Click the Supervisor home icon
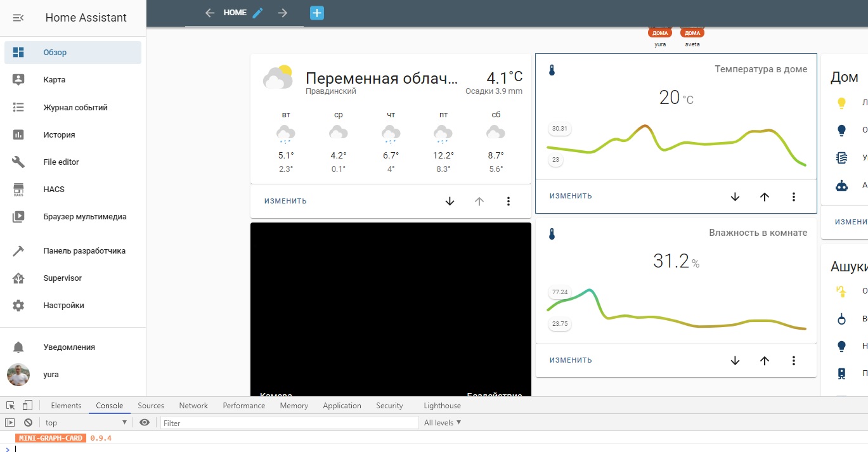The width and height of the screenshot is (868, 452). coord(18,278)
